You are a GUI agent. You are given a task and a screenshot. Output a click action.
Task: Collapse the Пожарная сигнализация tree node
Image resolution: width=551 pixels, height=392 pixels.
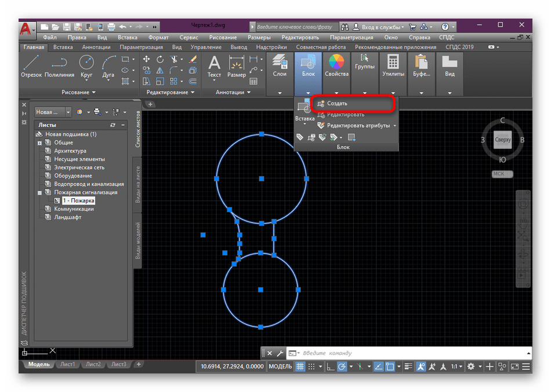pyautogui.click(x=40, y=193)
